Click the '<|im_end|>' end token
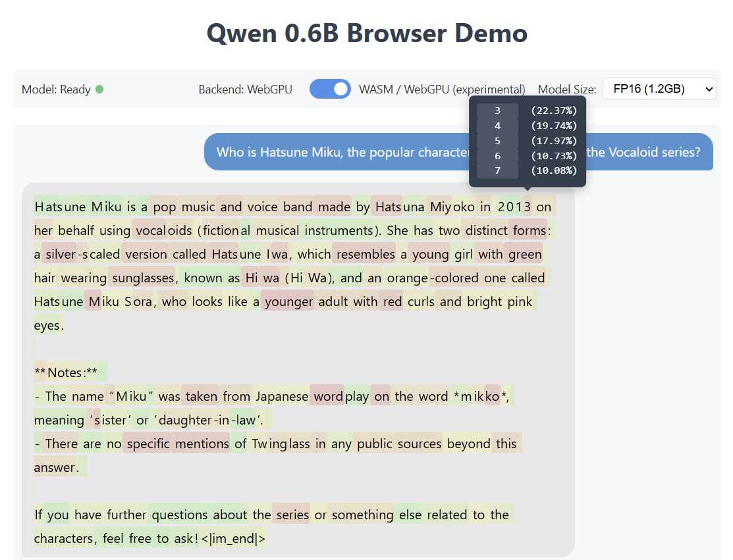Image resolution: width=733 pixels, height=560 pixels. click(x=233, y=538)
